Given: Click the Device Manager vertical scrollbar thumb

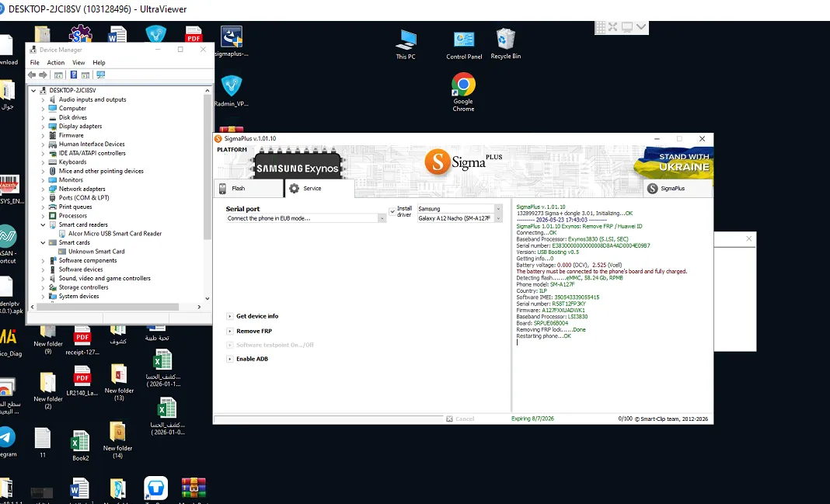Looking at the screenshot, I should click(x=207, y=167).
